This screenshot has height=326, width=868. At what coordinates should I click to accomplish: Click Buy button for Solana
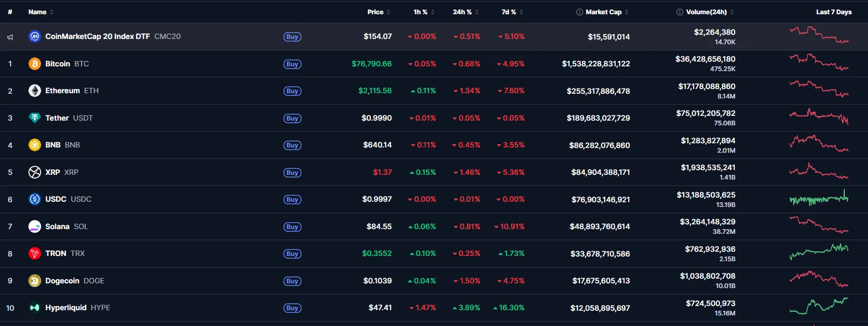point(292,227)
